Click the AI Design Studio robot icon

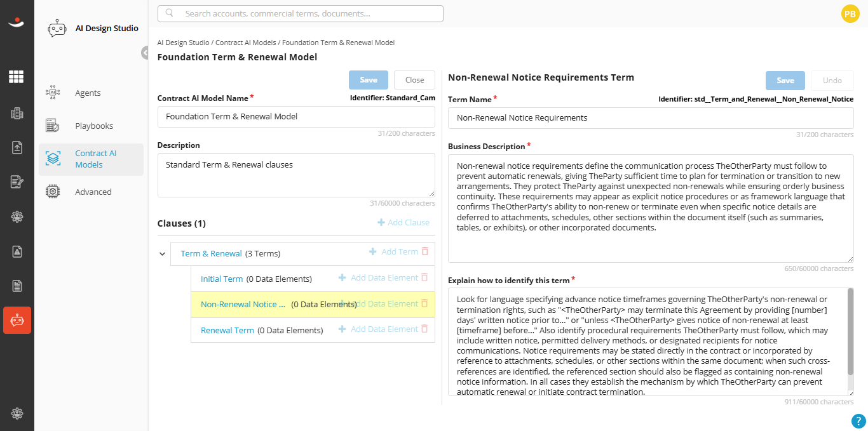(57, 29)
